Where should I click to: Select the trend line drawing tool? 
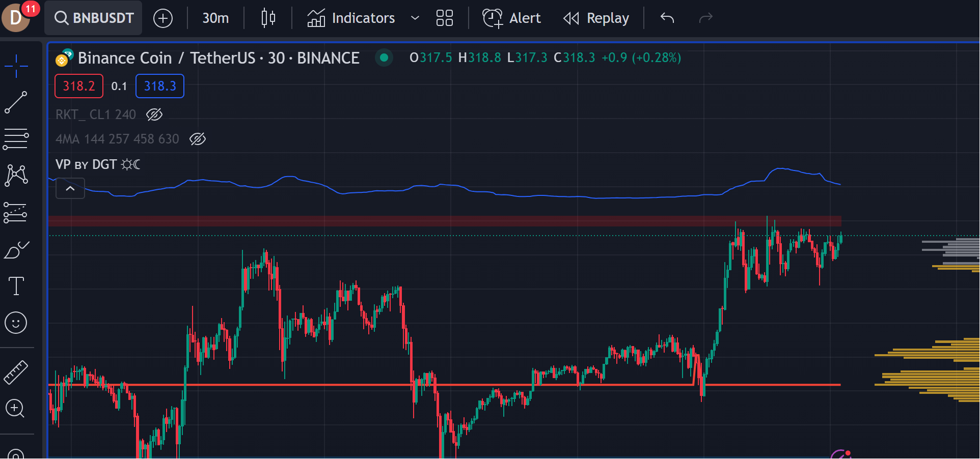(x=16, y=102)
